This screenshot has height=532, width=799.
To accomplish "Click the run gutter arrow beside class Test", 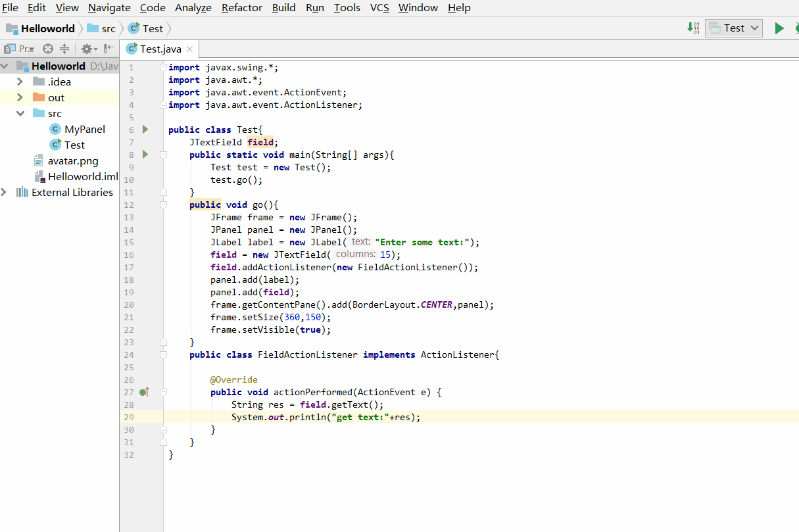I will click(145, 130).
